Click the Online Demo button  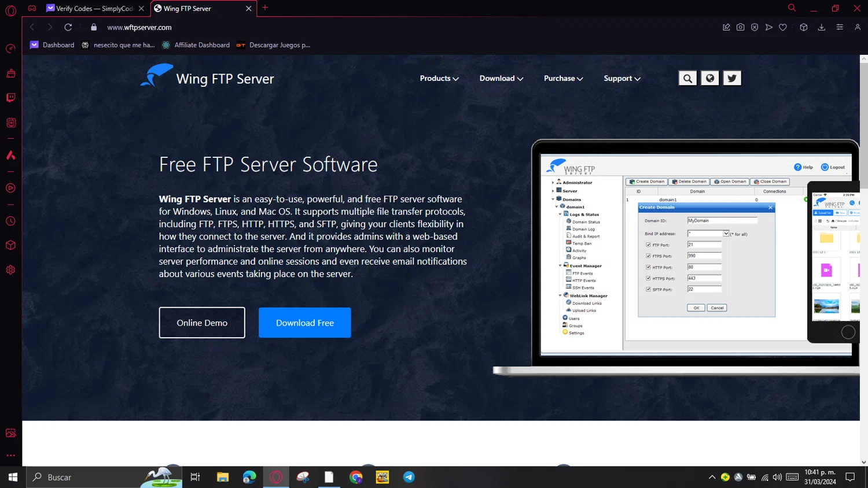coord(202,323)
